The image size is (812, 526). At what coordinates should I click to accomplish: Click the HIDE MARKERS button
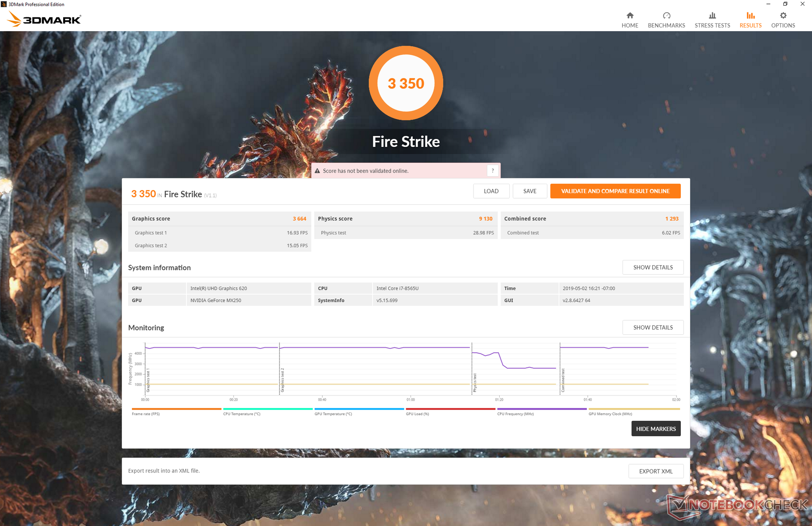656,429
